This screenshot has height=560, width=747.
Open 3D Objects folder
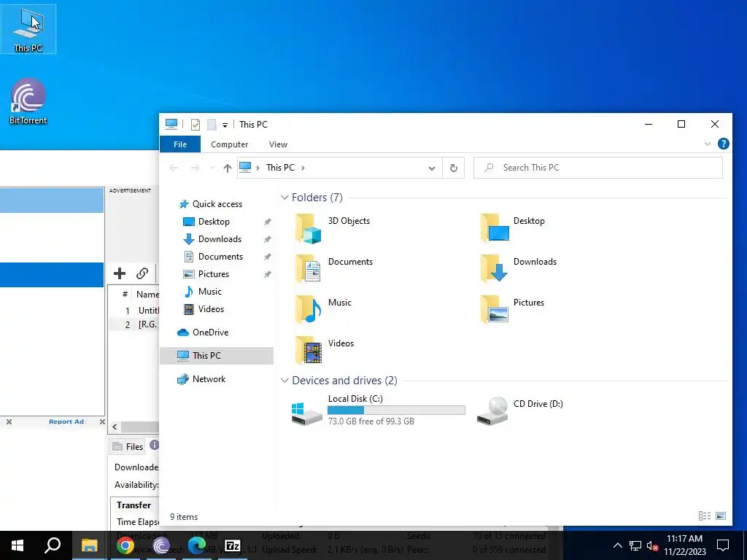pos(333,228)
